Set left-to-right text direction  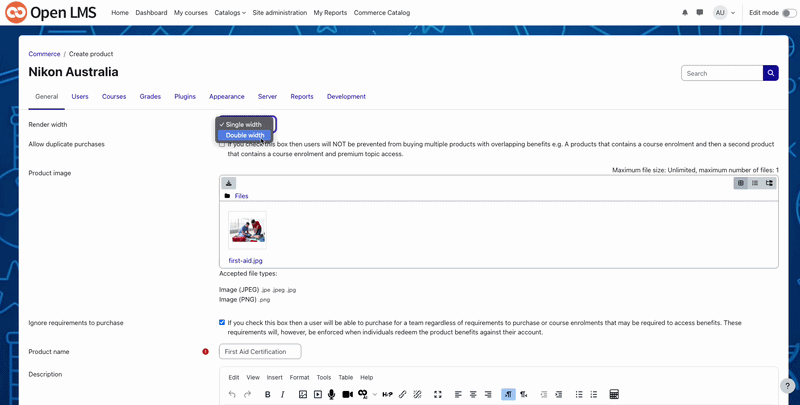coord(508,394)
